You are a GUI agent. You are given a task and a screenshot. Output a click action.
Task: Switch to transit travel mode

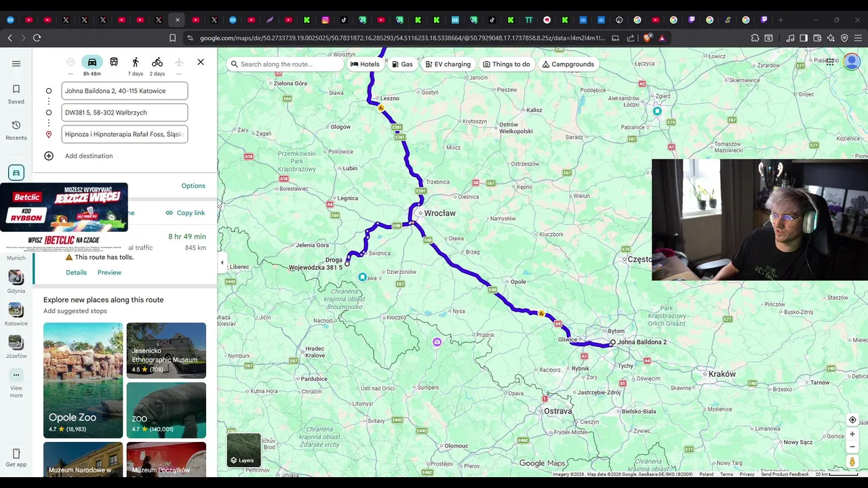[x=114, y=62]
